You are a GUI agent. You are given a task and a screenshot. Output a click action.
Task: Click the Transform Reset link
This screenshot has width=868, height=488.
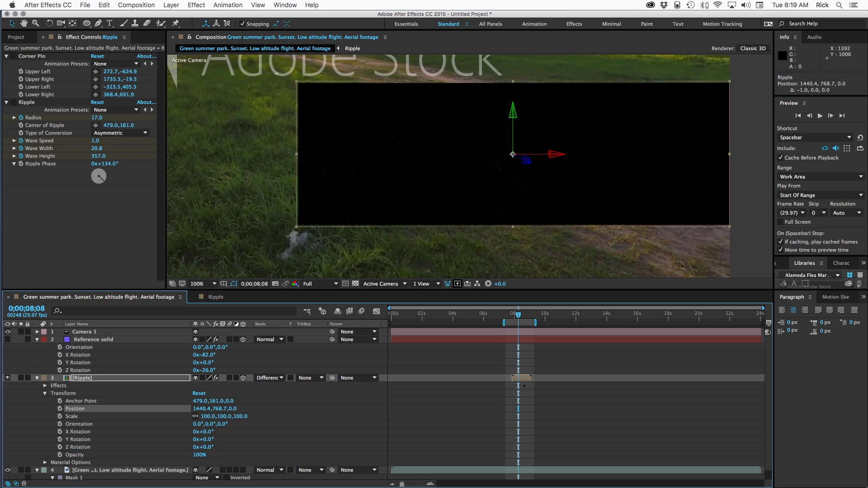click(199, 393)
